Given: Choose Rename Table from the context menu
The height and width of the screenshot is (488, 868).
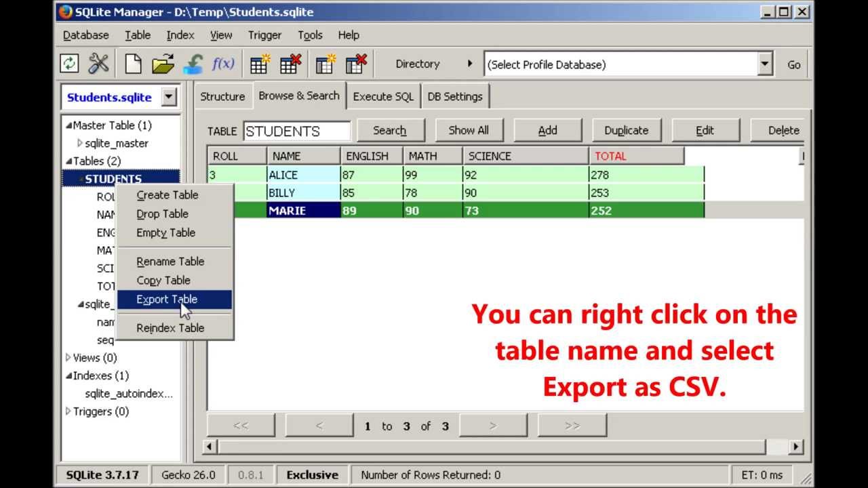Looking at the screenshot, I should tap(175, 262).
